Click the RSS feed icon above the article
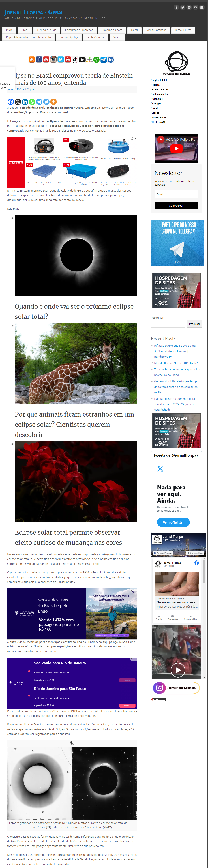 click(x=32, y=60)
